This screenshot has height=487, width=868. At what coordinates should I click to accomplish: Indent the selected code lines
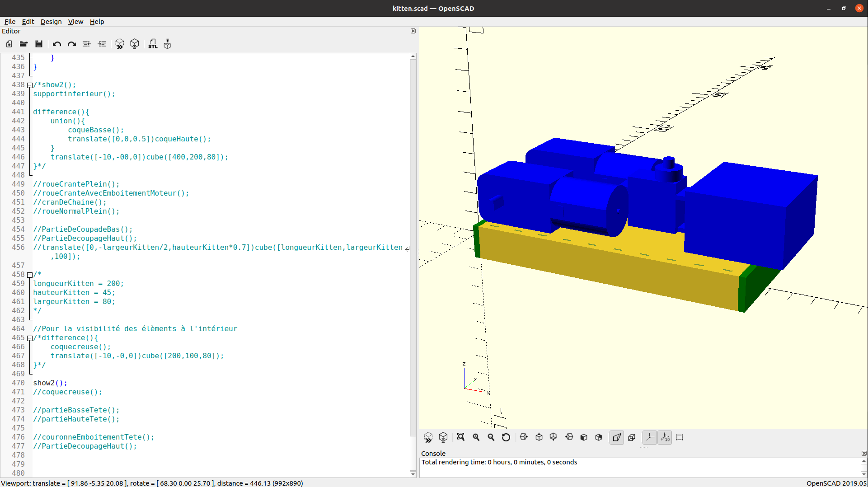102,44
